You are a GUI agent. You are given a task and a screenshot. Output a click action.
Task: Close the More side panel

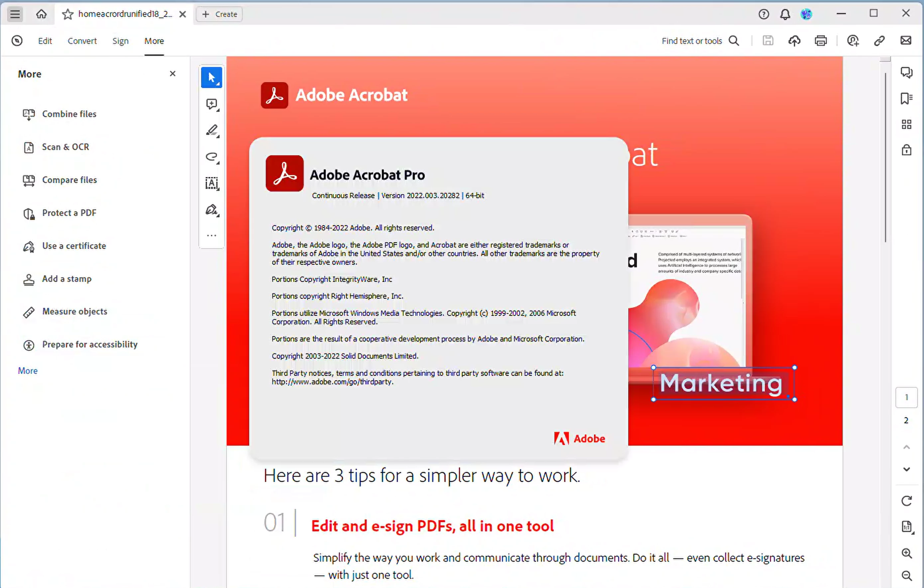pos(172,74)
